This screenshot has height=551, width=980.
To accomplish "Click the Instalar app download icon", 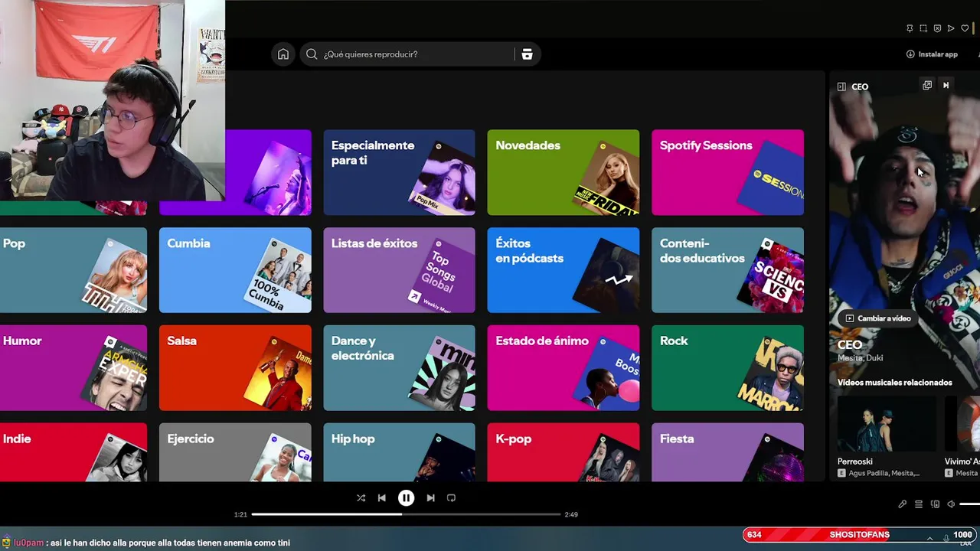I will [910, 54].
